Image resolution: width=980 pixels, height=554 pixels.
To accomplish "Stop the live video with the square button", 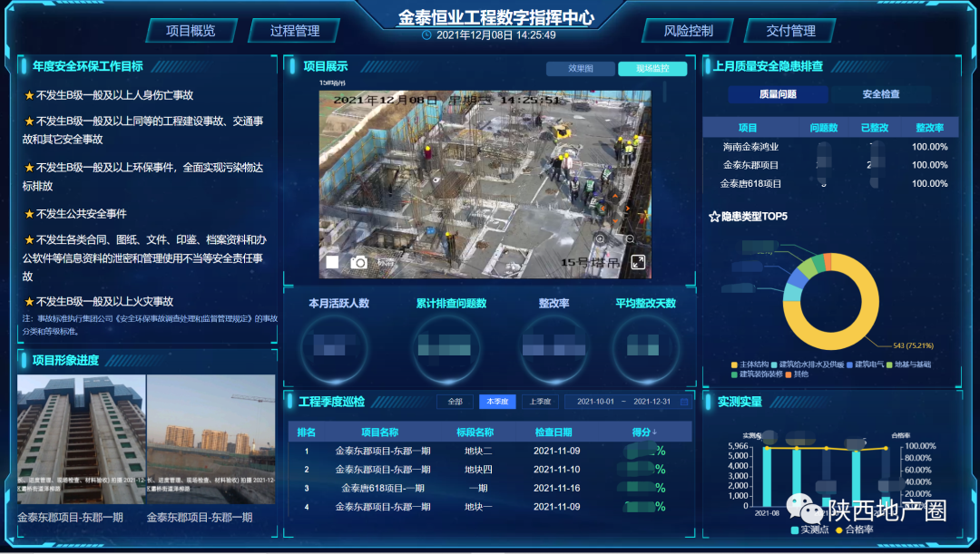I will [x=332, y=262].
